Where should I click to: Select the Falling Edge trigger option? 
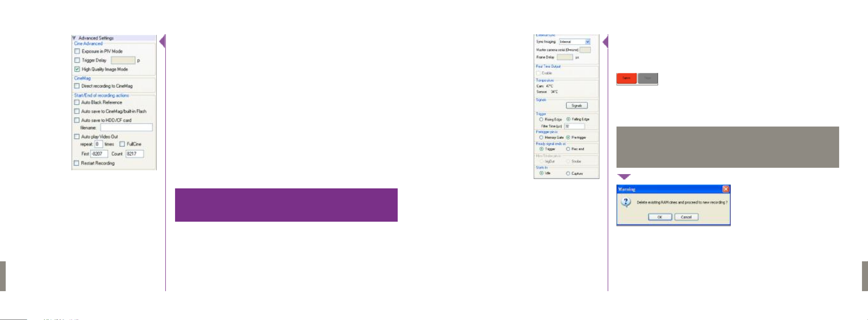pos(568,119)
